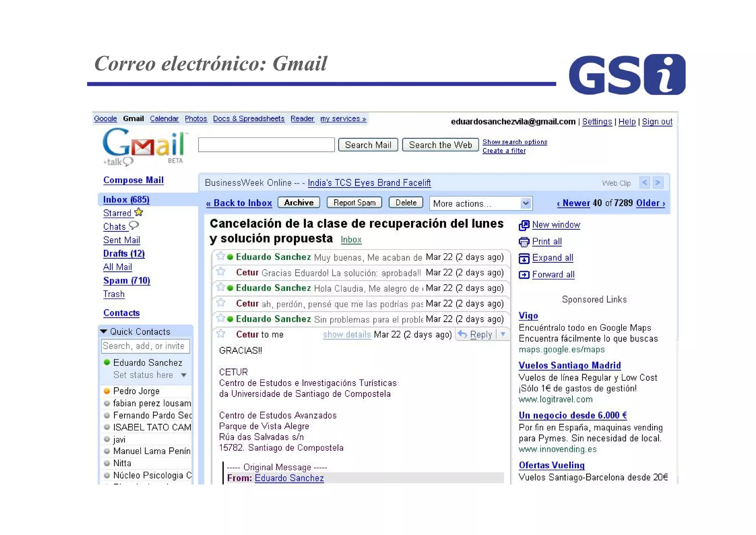Toggle star on the 'Cetur to me' message
This screenshot has width=756, height=535.
pos(221,334)
